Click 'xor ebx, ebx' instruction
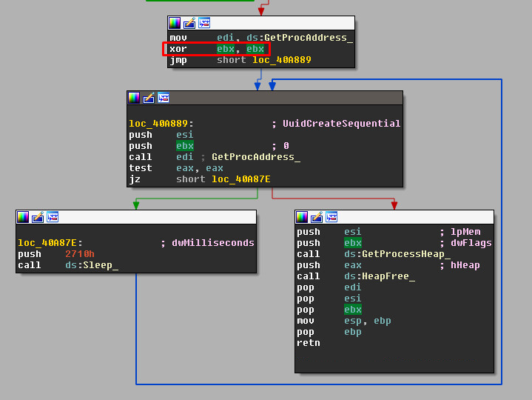The width and height of the screenshot is (532, 400). point(217,49)
